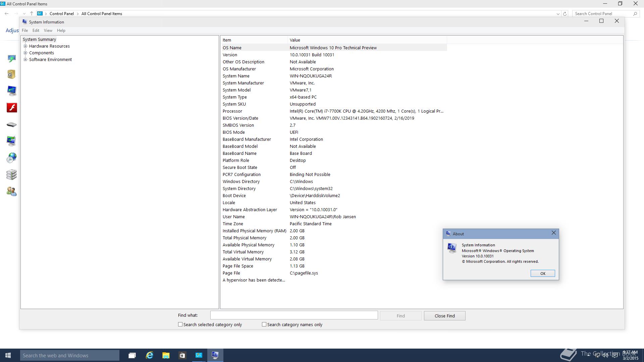Open the Region globe and clock icon
The image size is (644, 362).
(x=11, y=158)
